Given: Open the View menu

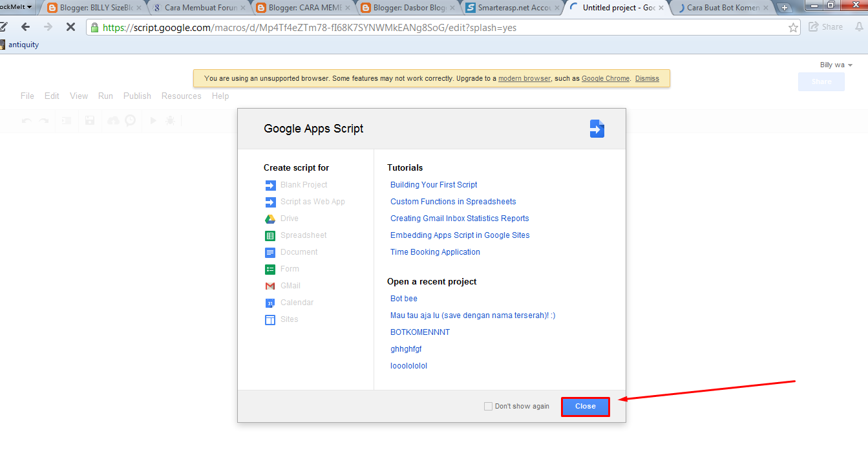Looking at the screenshot, I should click(79, 96).
